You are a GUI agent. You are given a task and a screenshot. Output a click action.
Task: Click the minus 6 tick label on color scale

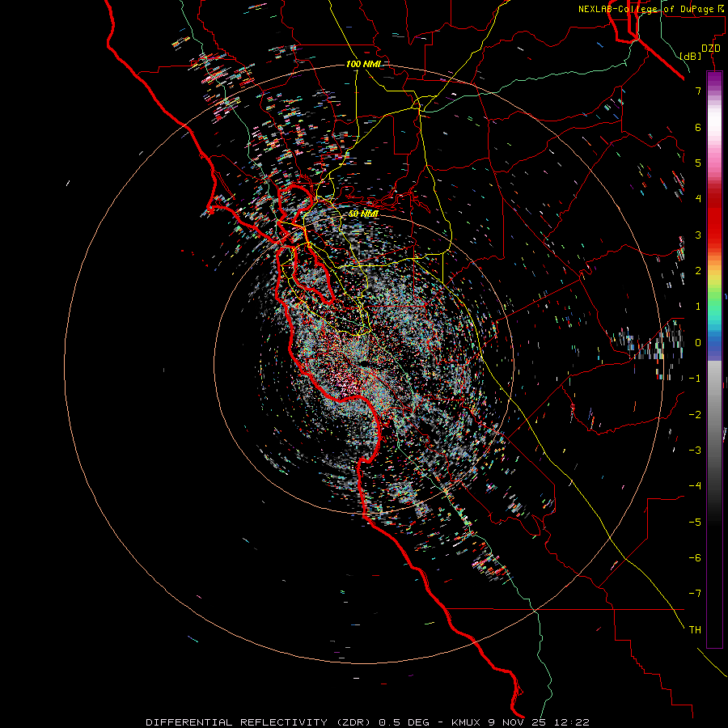695,558
